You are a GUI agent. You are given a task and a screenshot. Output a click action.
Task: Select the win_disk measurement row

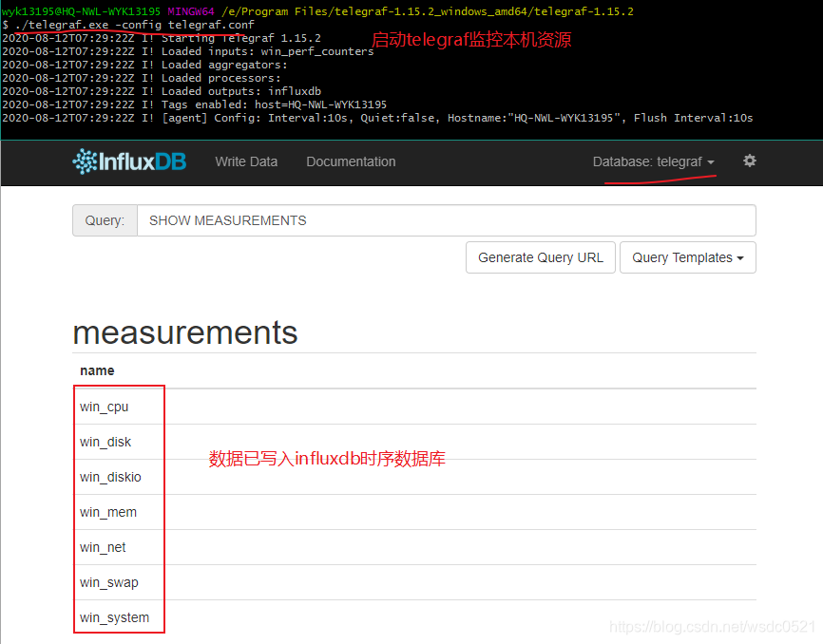point(105,442)
